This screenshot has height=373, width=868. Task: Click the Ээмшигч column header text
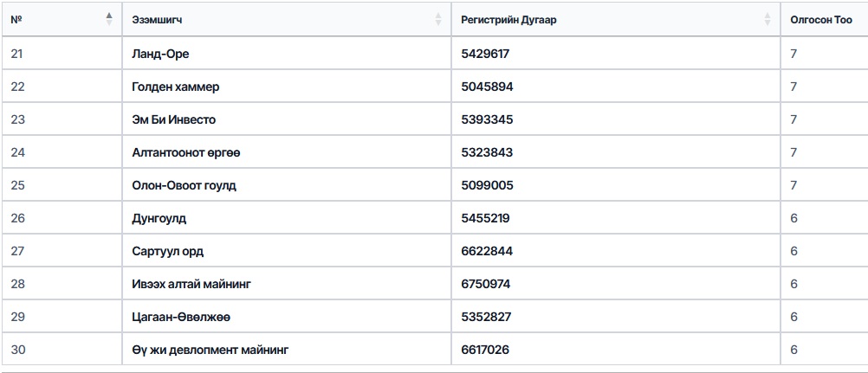tap(157, 19)
